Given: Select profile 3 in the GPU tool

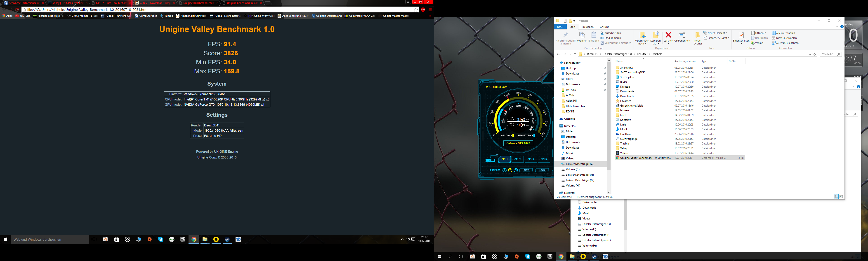Looking at the screenshot, I should (x=516, y=170).
